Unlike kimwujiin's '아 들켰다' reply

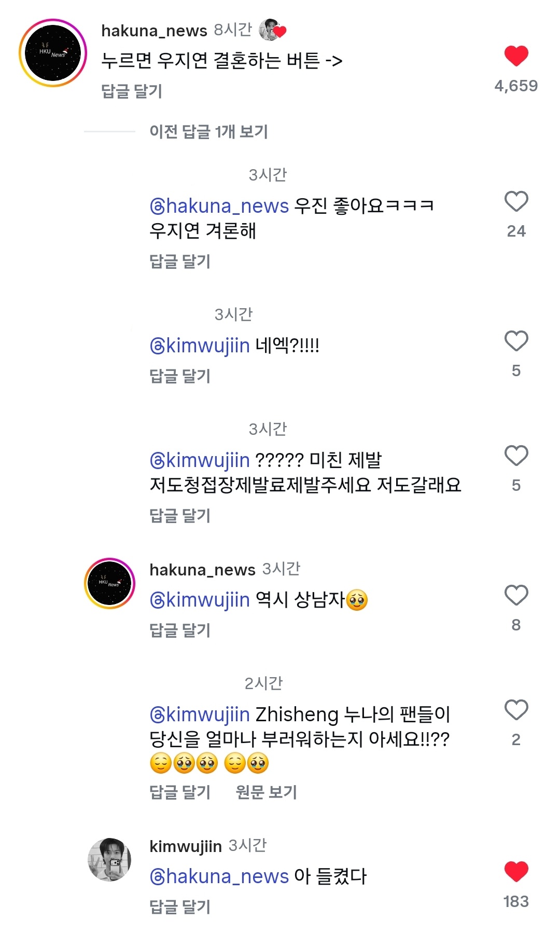click(516, 871)
